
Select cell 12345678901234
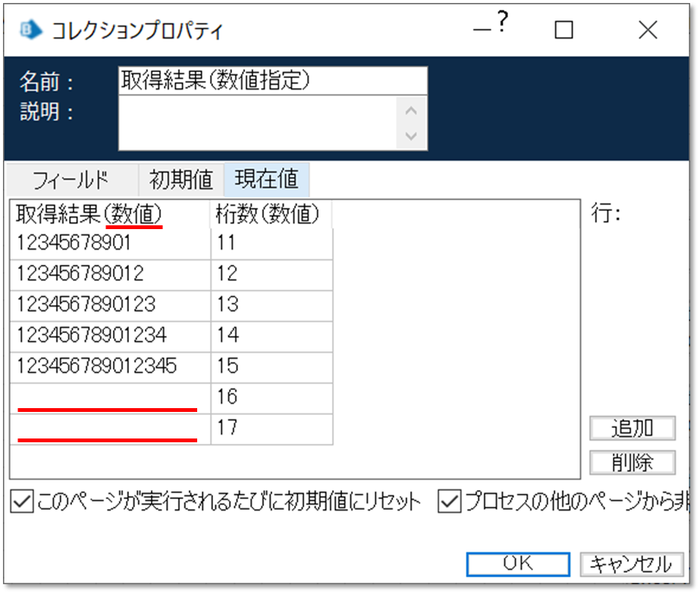pos(110,336)
